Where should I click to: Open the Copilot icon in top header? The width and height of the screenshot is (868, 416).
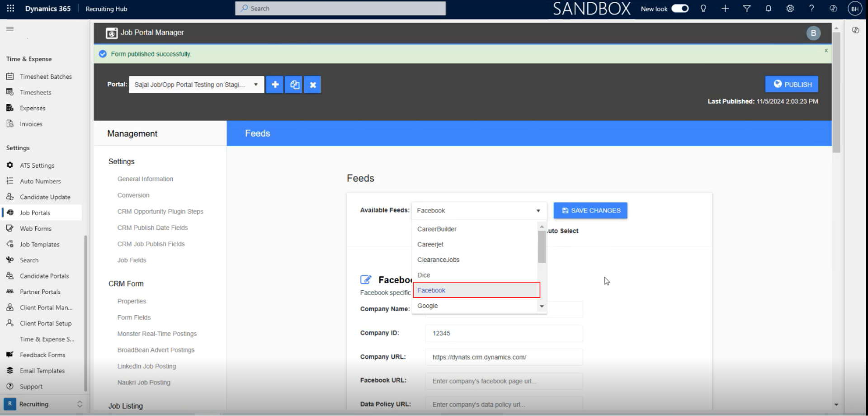point(833,9)
